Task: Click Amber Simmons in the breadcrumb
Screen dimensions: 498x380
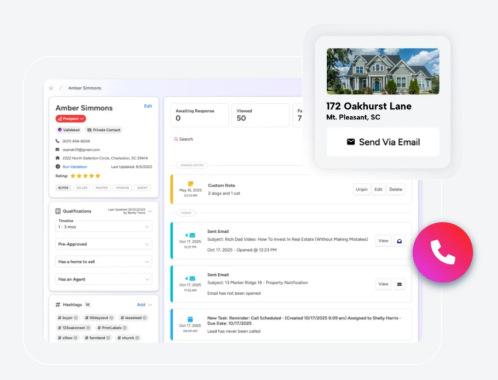Action: 85,88
